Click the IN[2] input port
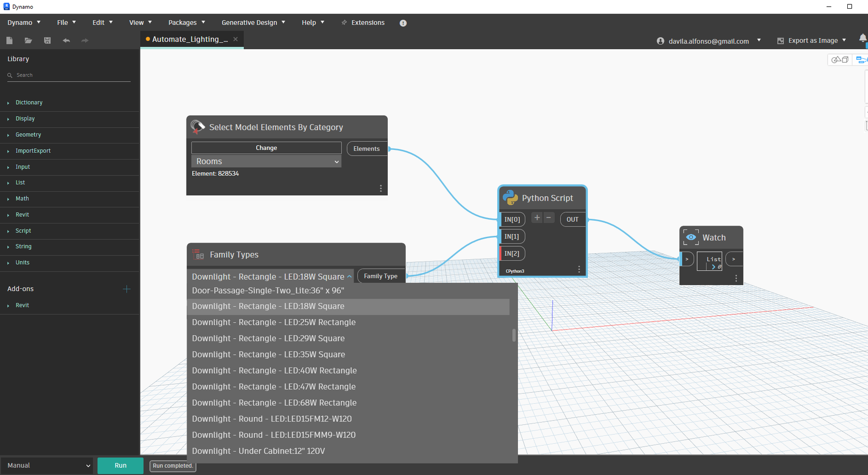 coord(512,253)
